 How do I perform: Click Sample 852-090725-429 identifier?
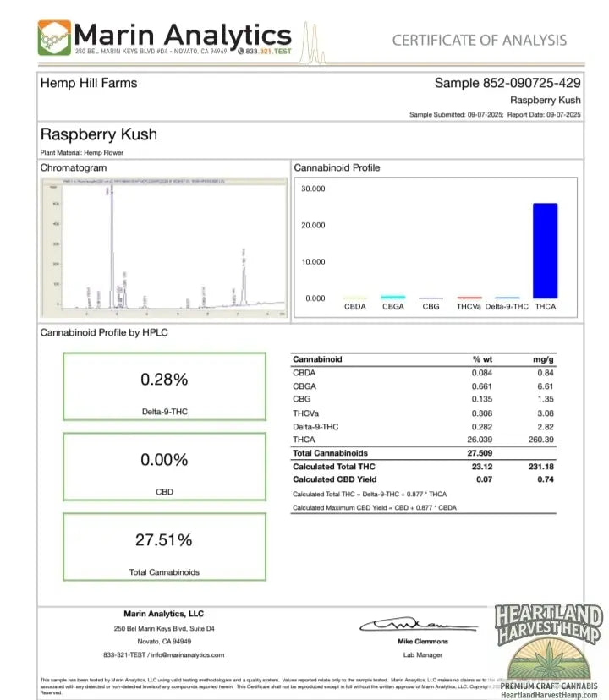[x=507, y=83]
